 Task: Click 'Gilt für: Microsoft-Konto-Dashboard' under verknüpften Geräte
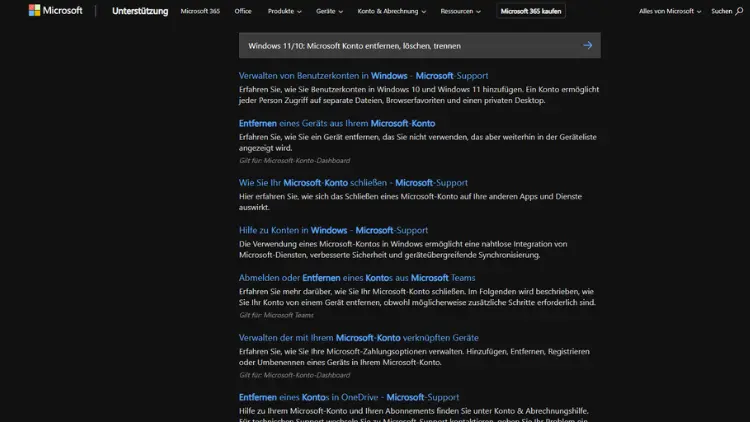coord(295,375)
